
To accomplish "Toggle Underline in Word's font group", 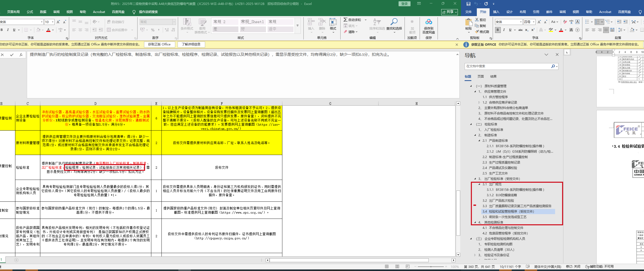I will click(510, 30).
